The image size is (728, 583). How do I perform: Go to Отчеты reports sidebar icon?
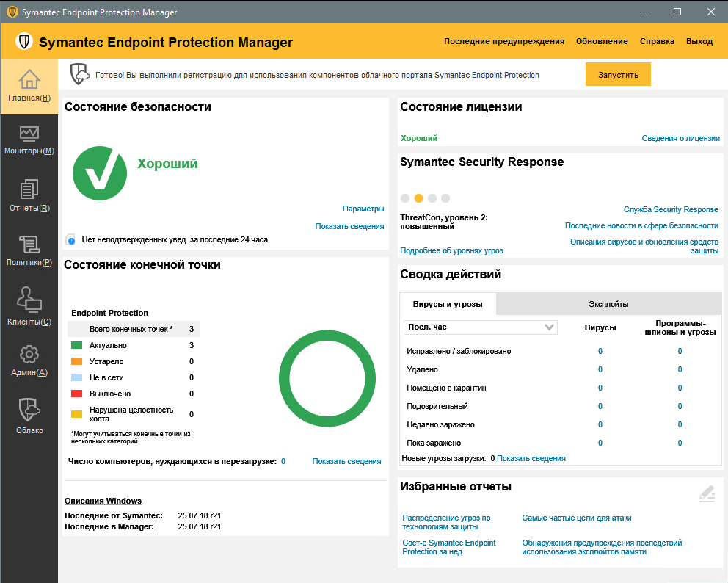29,189
